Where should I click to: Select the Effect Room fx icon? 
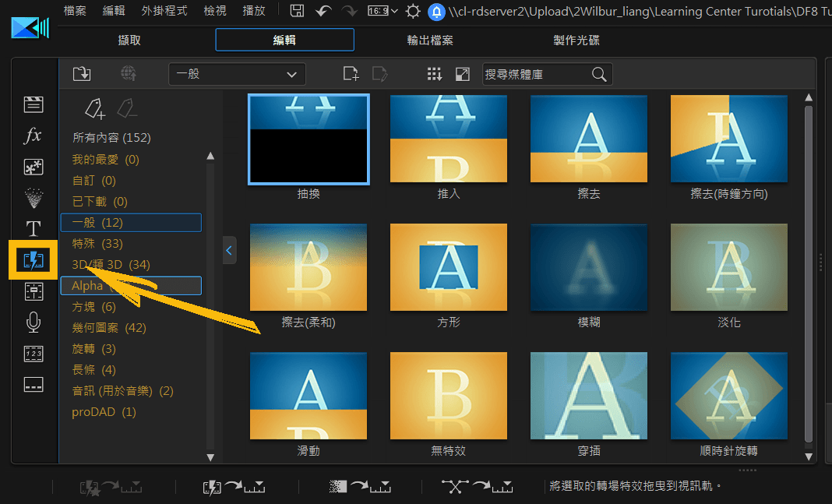[33, 136]
